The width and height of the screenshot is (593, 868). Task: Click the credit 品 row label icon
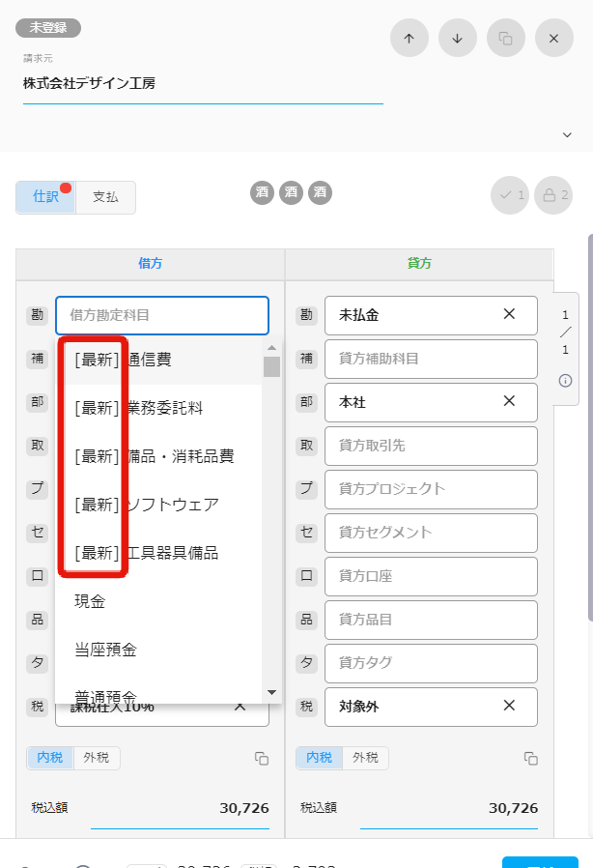pos(306,620)
